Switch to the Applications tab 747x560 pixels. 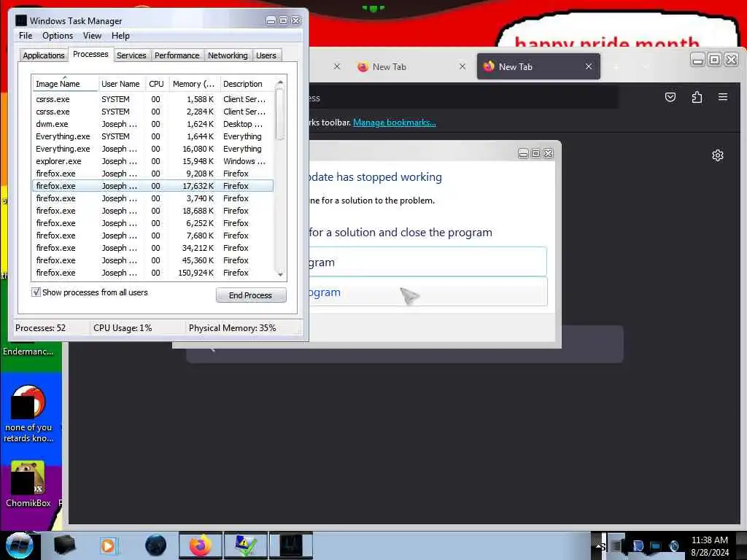(43, 55)
